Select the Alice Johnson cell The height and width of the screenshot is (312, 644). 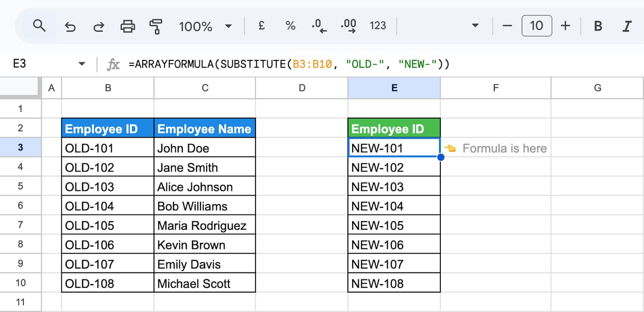click(x=205, y=186)
